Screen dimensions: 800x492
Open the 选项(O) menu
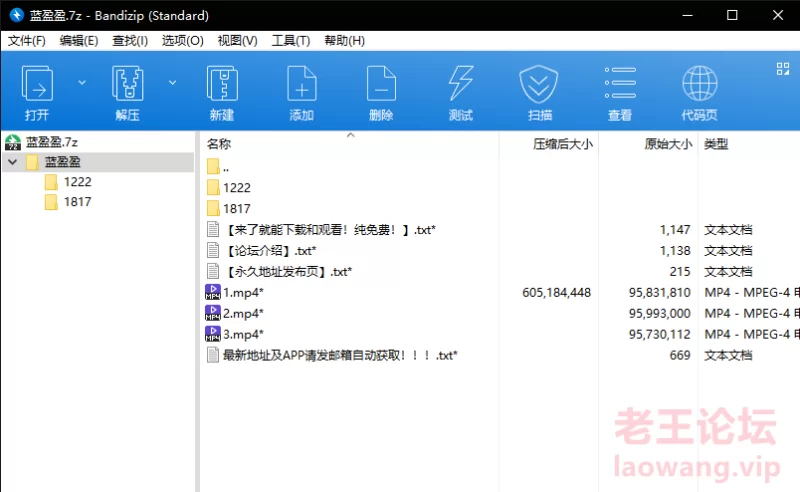click(183, 41)
